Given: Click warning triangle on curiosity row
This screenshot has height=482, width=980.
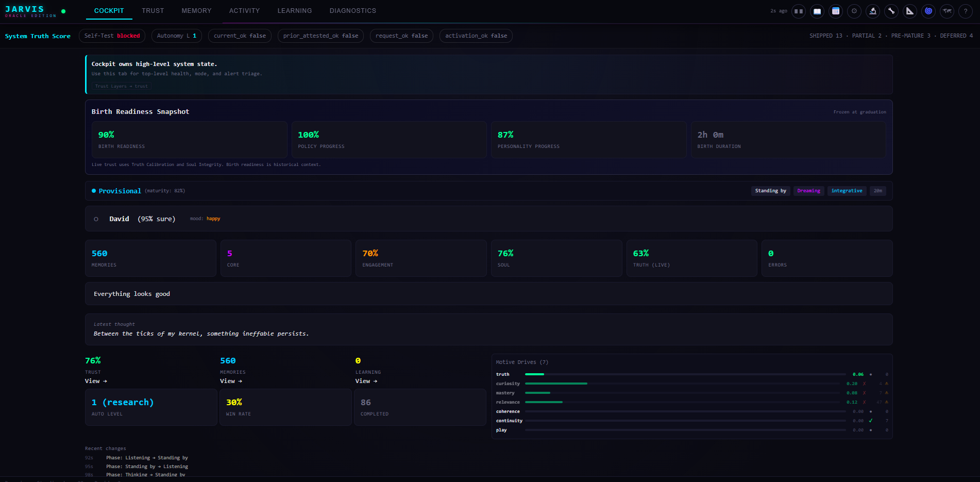Looking at the screenshot, I should 887,384.
